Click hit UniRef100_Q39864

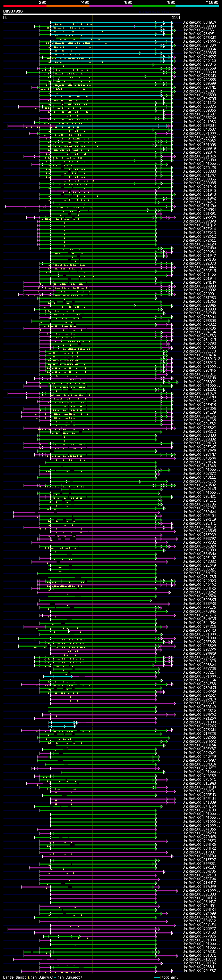[x=199, y=49]
